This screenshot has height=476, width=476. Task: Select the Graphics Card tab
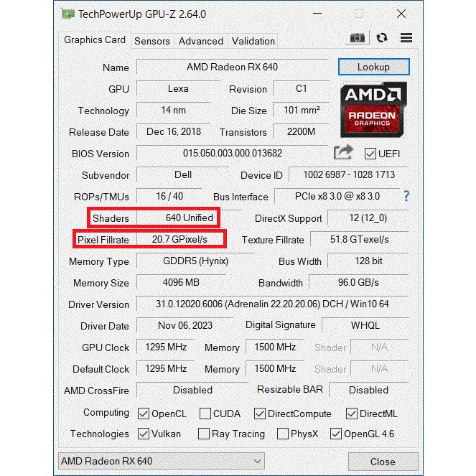[95, 39]
